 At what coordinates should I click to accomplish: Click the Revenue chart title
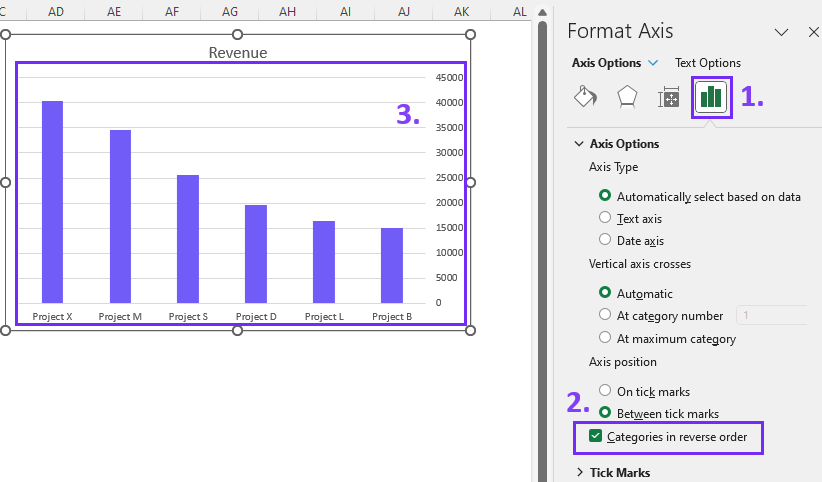pos(238,52)
